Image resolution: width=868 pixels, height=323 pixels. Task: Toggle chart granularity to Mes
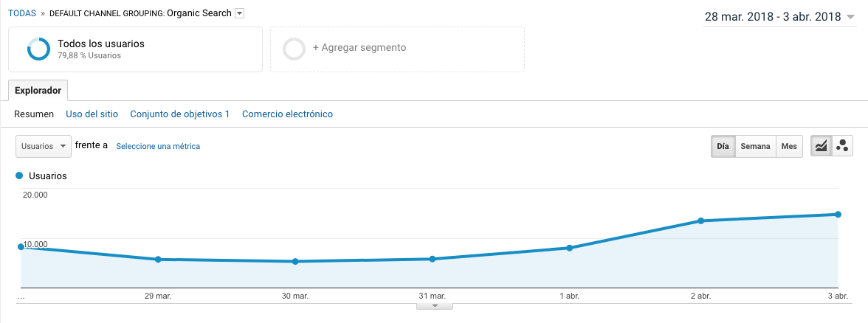(789, 146)
